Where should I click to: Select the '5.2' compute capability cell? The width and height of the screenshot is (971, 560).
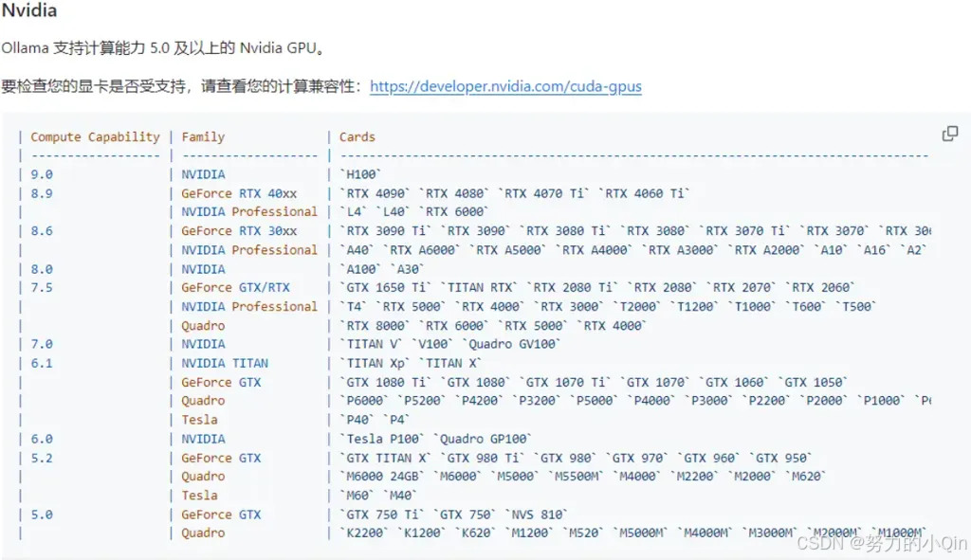click(x=42, y=458)
